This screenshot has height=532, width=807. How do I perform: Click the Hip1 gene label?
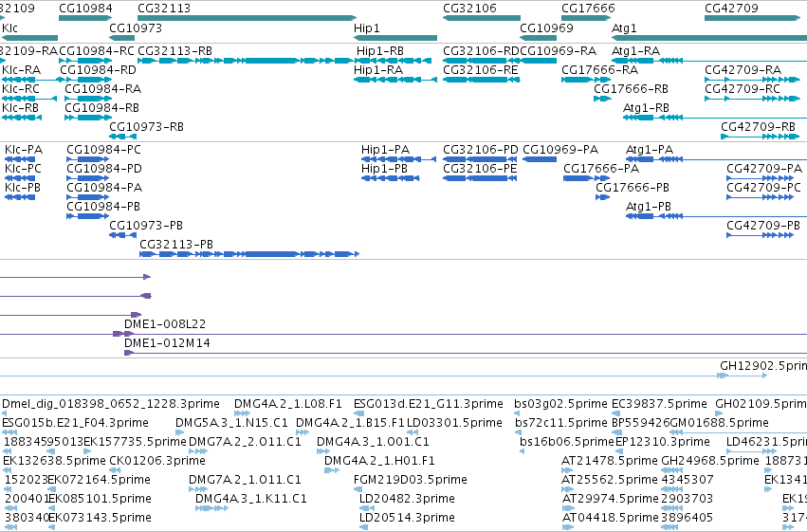[366, 28]
